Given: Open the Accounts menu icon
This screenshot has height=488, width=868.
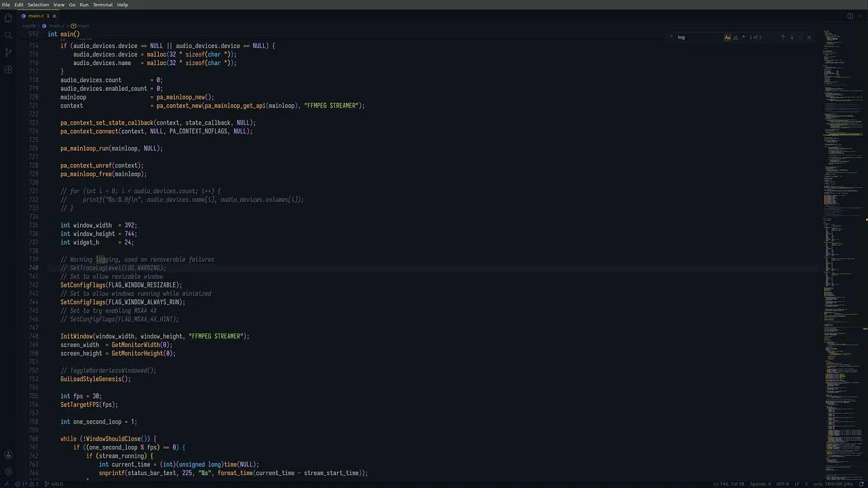Looking at the screenshot, I should tap(8, 455).
